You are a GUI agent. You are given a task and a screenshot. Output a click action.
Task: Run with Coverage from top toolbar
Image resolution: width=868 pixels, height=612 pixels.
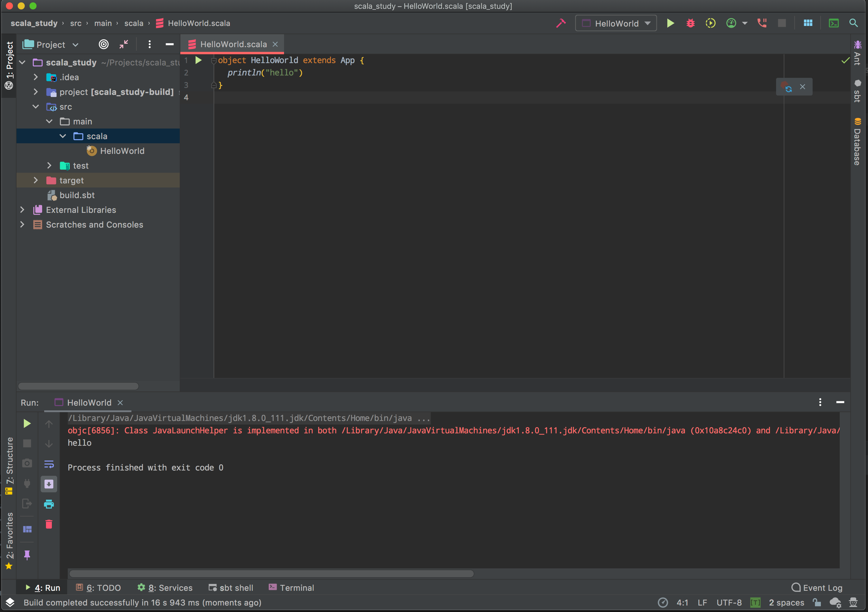710,24
